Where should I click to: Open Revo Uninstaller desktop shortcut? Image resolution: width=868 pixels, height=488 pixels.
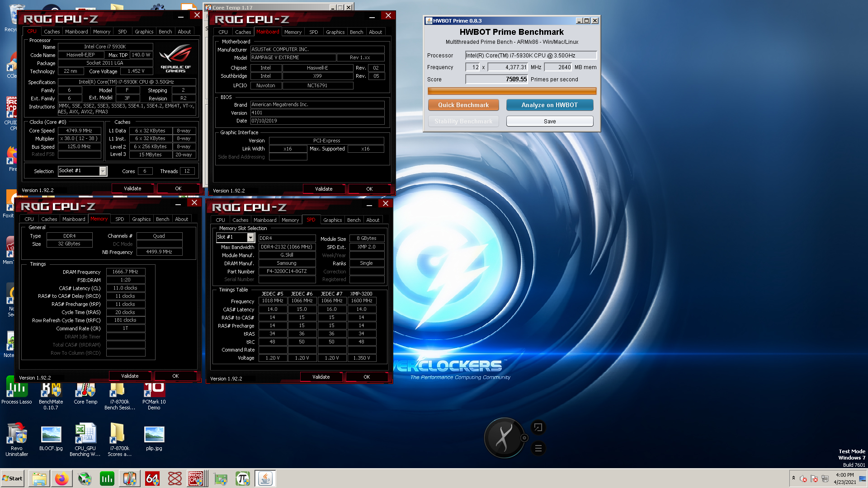pos(17,439)
